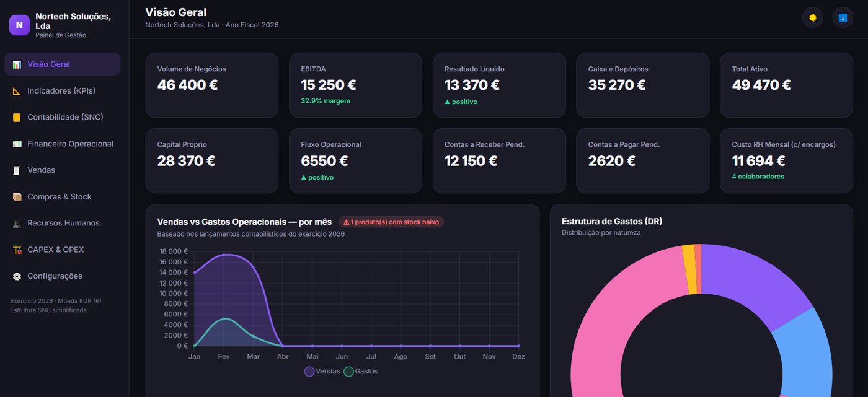Click 'Estrutura SNC simplificada' footer text
The width and height of the screenshot is (868, 397).
pos(48,310)
